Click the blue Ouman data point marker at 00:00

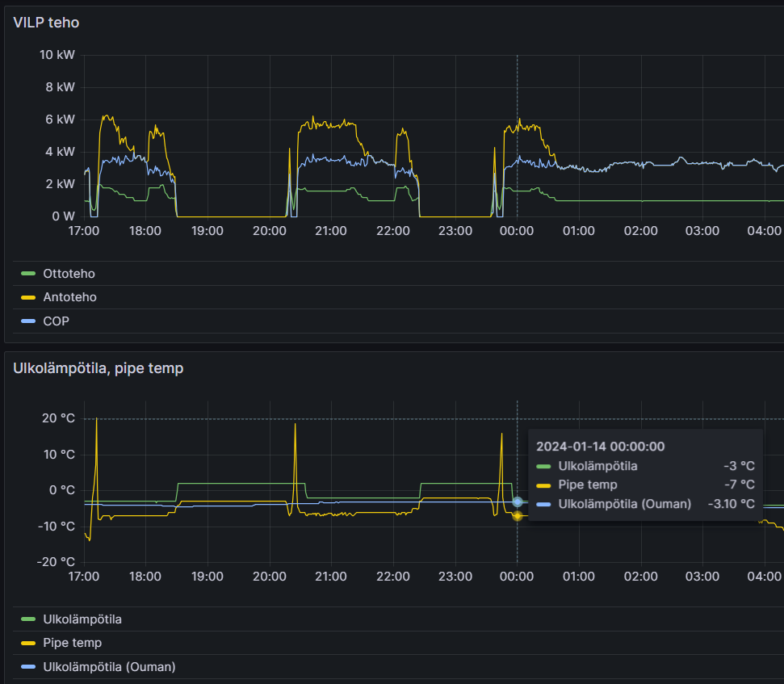point(517,501)
